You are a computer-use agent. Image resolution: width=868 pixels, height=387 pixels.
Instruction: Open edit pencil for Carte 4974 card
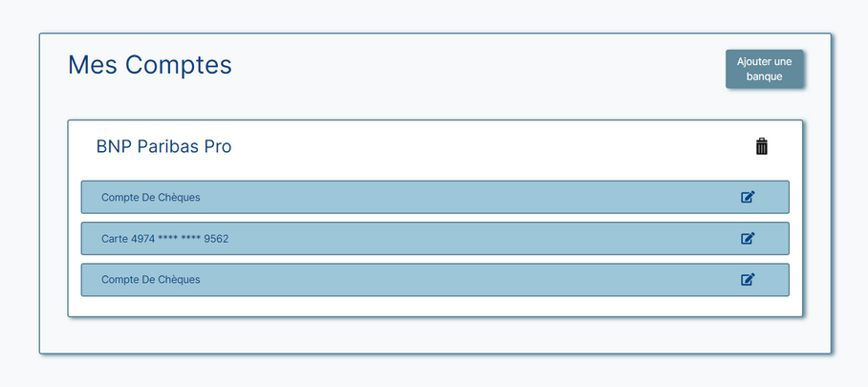click(x=748, y=238)
